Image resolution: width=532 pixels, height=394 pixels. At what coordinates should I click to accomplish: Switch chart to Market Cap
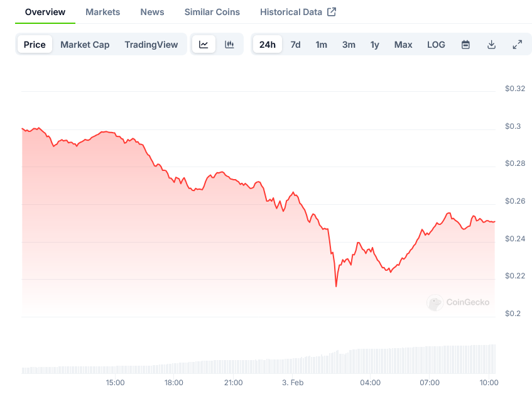click(x=85, y=45)
